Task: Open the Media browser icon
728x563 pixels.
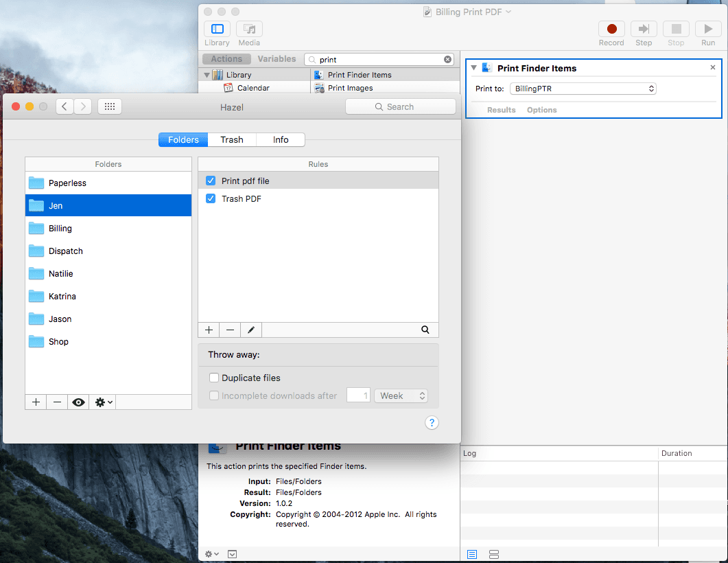Action: click(249, 30)
